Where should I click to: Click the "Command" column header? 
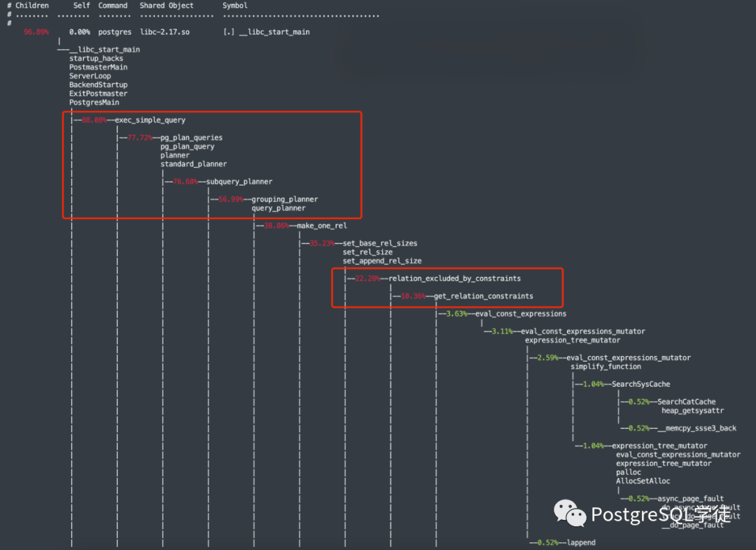click(x=113, y=6)
